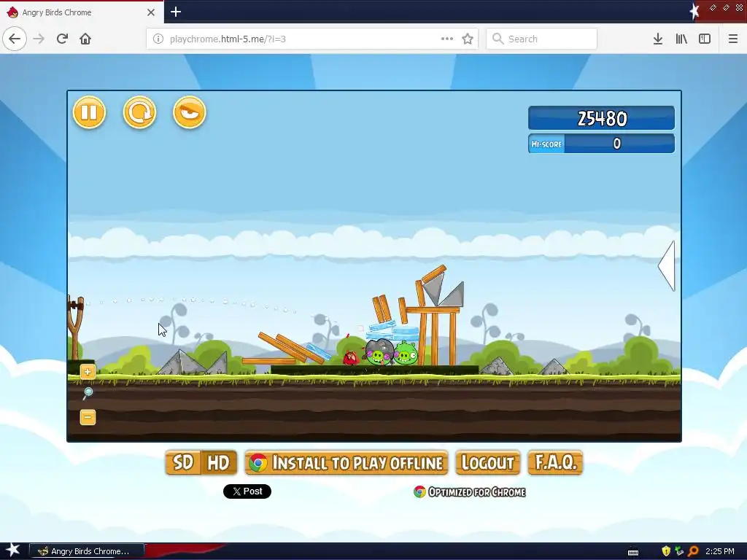Viewport: 747px width, 560px height.
Task: Click the green pig wearing the stone helmet
Action: pyautogui.click(x=379, y=352)
